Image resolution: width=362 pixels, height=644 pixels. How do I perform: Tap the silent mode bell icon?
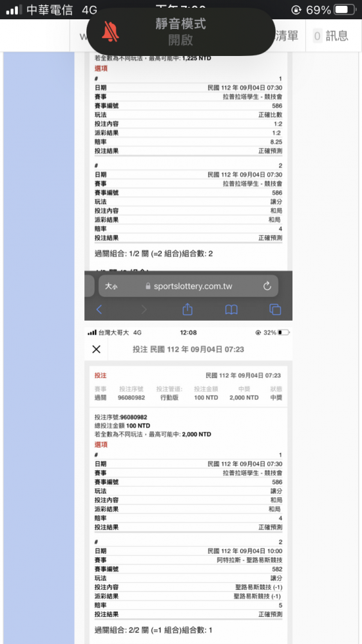coord(111,32)
